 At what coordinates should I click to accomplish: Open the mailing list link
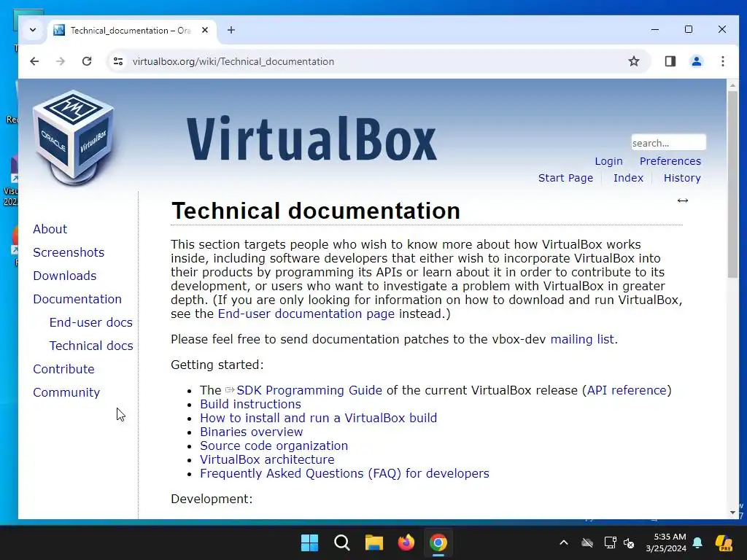click(x=582, y=339)
